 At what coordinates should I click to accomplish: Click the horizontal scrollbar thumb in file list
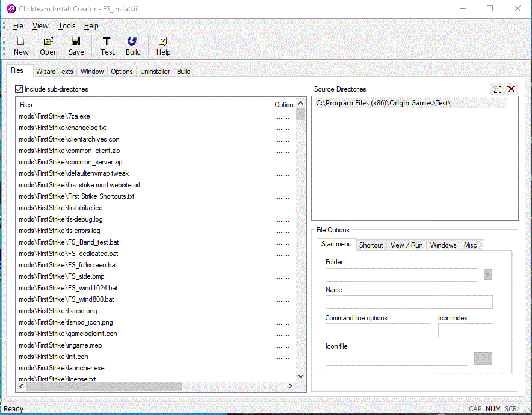[x=104, y=387]
